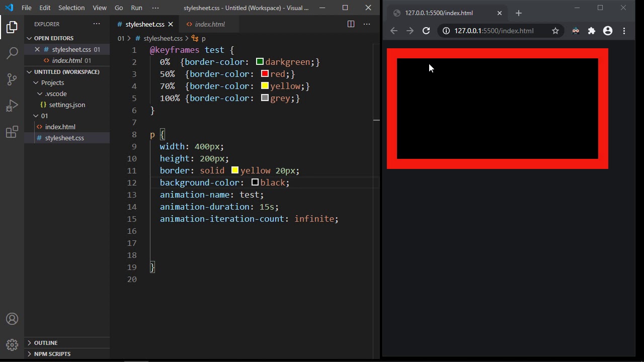Expand the NPM Scripts panel
The width and height of the screenshot is (644, 362).
67,354
